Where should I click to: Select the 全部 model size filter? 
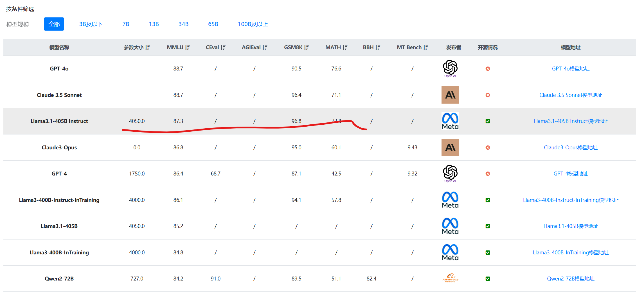pos(54,24)
